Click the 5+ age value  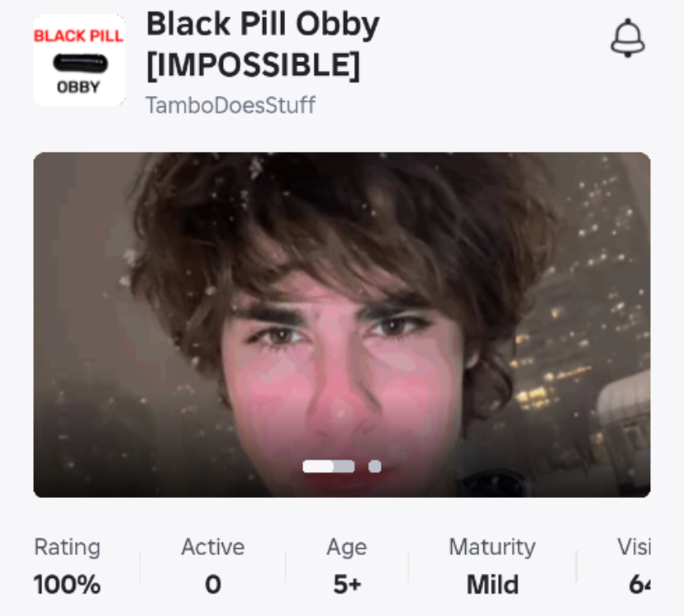(347, 584)
